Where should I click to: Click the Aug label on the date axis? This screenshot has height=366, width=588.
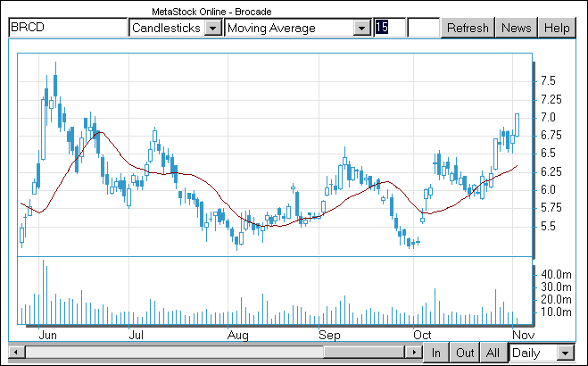click(x=237, y=335)
